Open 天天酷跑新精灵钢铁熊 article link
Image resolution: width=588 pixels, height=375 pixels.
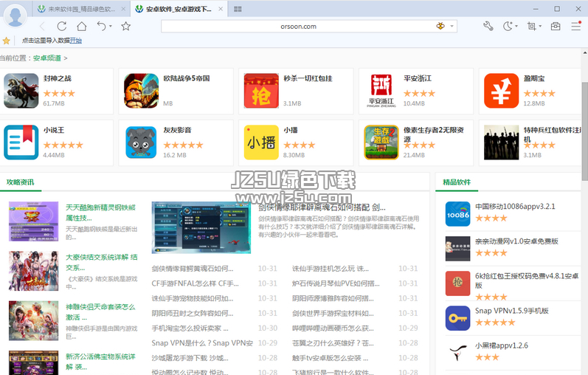[101, 213]
